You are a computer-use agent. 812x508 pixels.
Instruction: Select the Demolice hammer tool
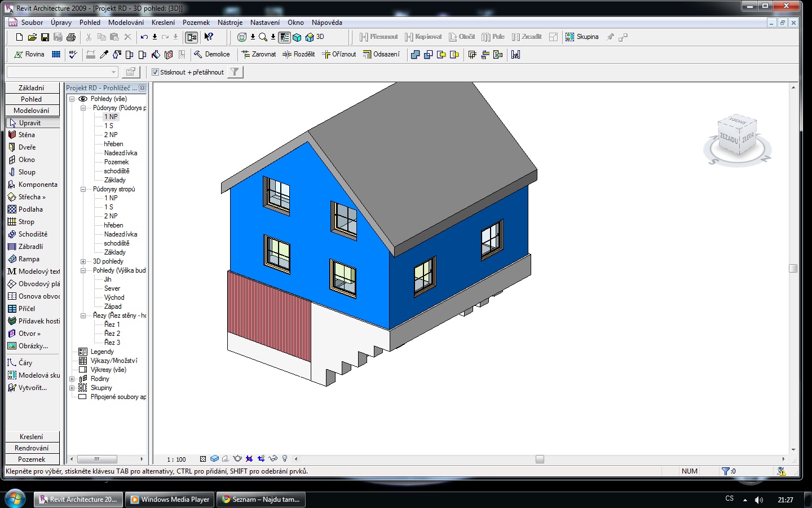click(212, 54)
